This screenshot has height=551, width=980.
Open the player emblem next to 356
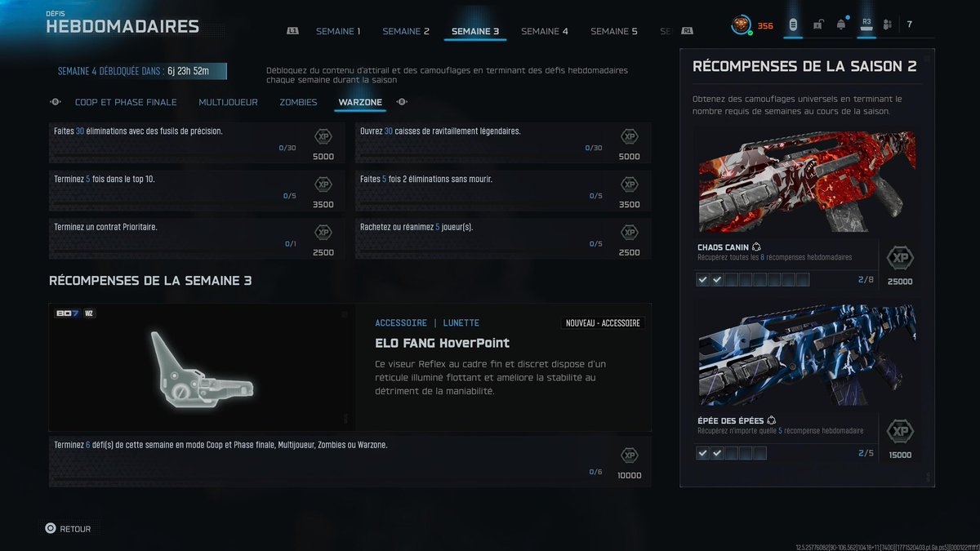click(x=742, y=25)
